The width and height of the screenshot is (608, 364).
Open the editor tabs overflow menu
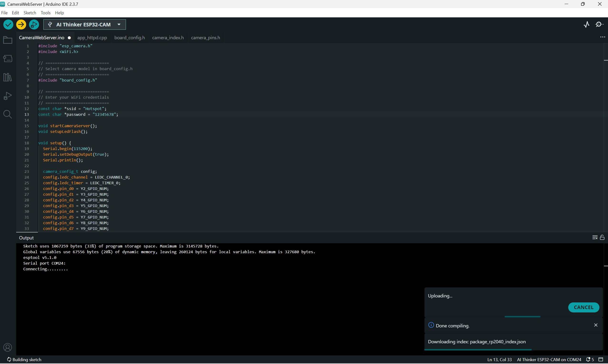(x=602, y=37)
